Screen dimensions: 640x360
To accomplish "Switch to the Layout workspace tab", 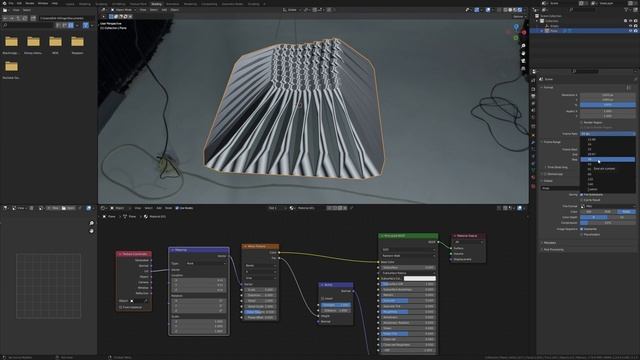I will (x=70, y=4).
